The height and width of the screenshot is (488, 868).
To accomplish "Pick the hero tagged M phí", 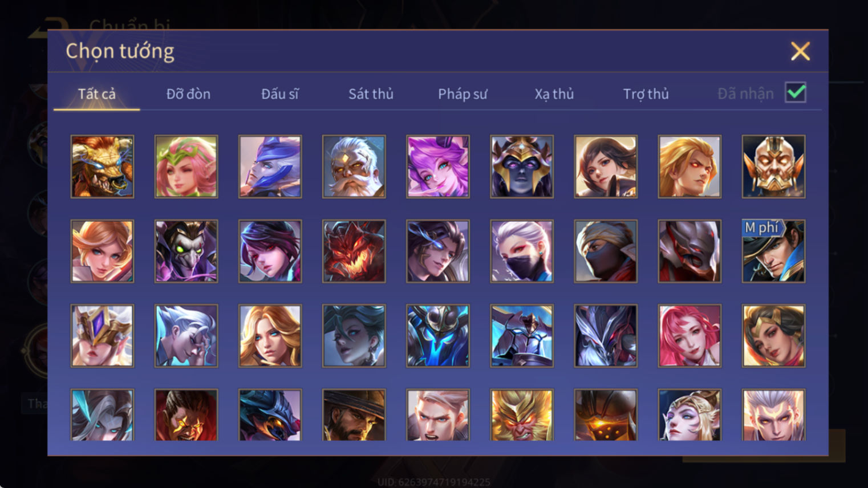I will coord(773,251).
